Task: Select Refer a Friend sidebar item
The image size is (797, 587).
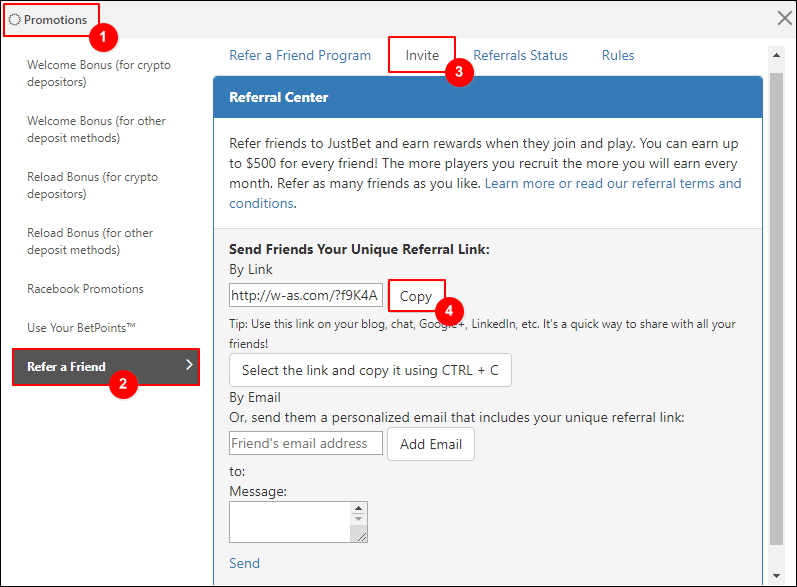Action: pos(106,366)
